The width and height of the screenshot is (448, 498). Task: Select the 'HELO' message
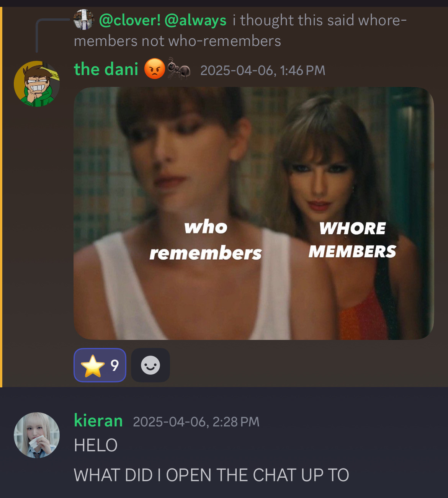96,446
